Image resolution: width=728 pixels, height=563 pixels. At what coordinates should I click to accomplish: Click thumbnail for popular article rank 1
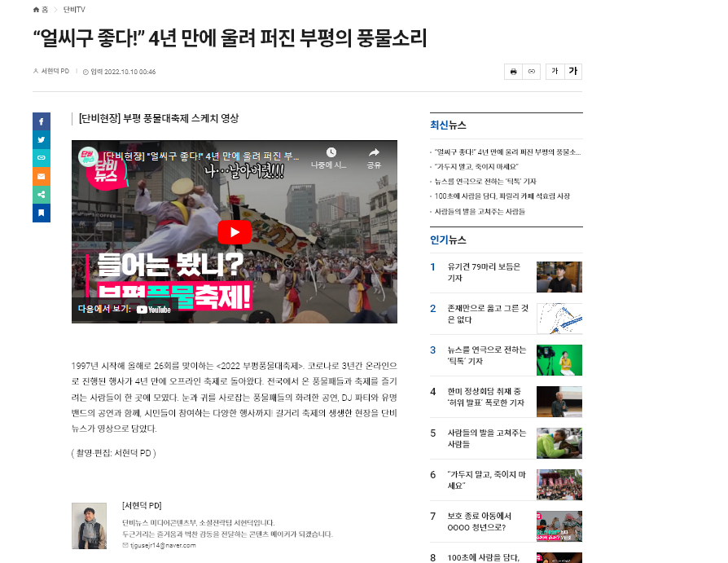[559, 277]
